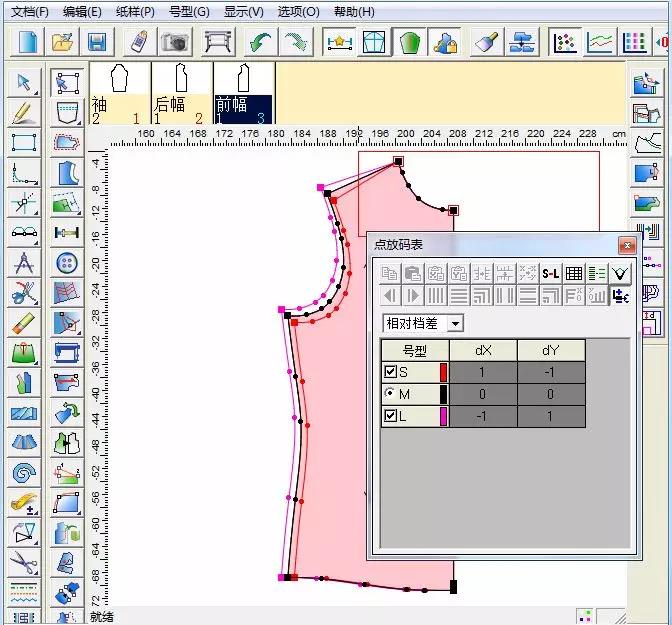This screenshot has width=672, height=625.
Task: Open the 纸样(P) menu
Action: tap(135, 12)
